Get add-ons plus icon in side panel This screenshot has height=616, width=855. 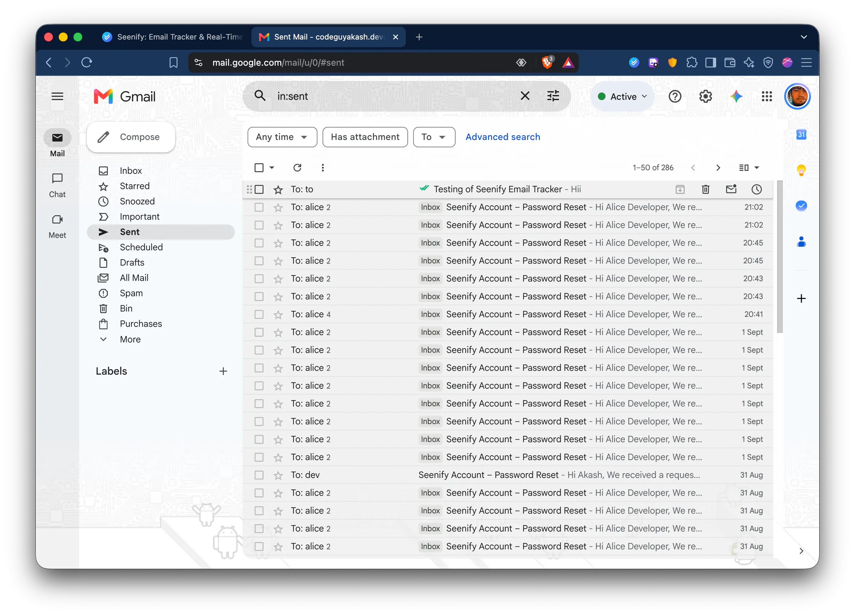point(801,298)
